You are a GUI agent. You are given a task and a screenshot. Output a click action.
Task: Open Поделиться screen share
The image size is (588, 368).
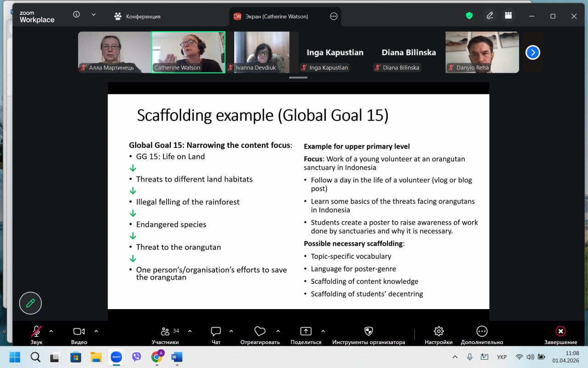tap(306, 334)
